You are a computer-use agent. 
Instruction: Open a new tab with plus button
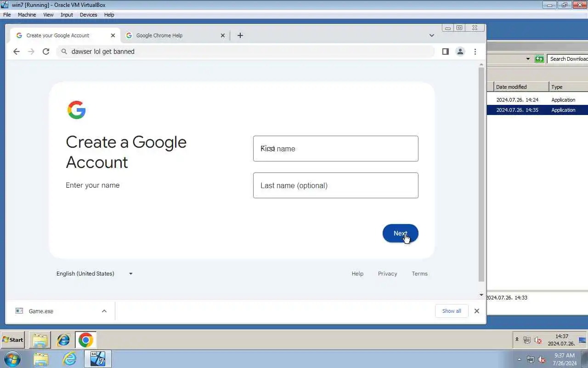click(240, 35)
